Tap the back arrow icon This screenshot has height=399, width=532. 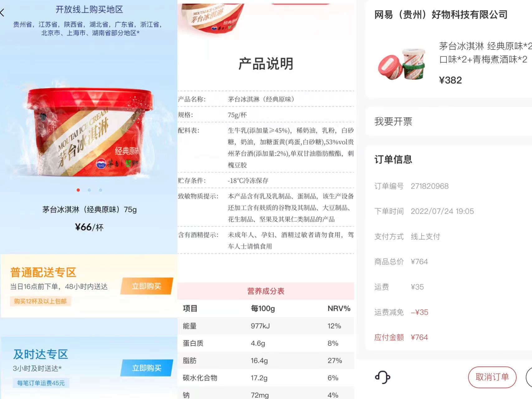pyautogui.click(x=2, y=12)
